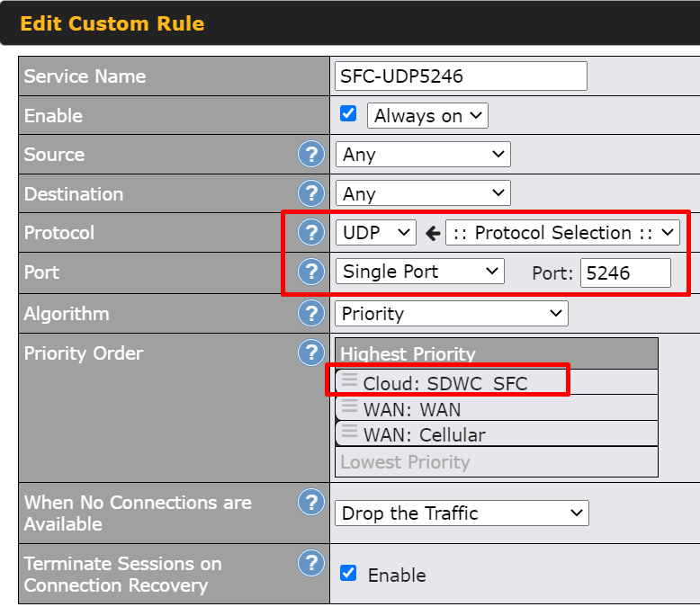Click the Port number field with 5246

(x=624, y=272)
